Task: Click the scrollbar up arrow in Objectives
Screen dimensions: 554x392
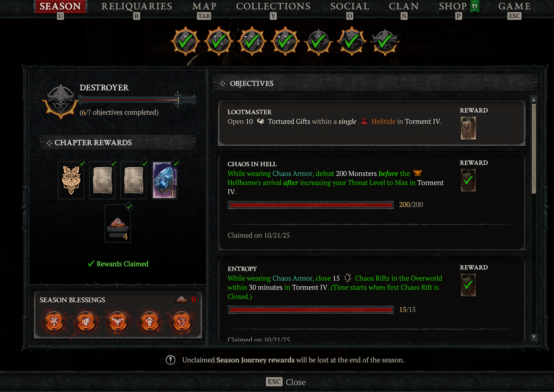Action: point(534,100)
